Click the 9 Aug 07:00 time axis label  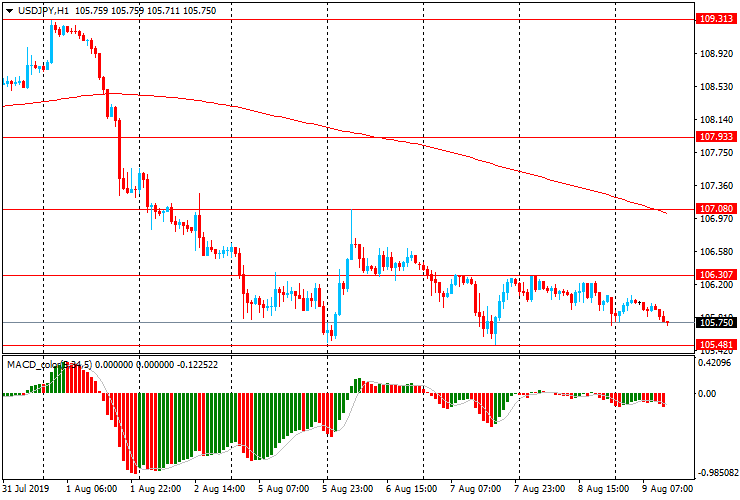[x=667, y=488]
